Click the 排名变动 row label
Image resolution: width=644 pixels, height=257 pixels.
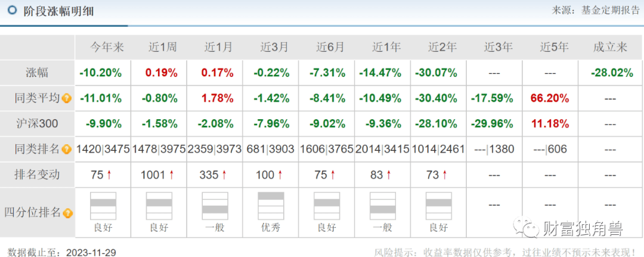coord(38,175)
